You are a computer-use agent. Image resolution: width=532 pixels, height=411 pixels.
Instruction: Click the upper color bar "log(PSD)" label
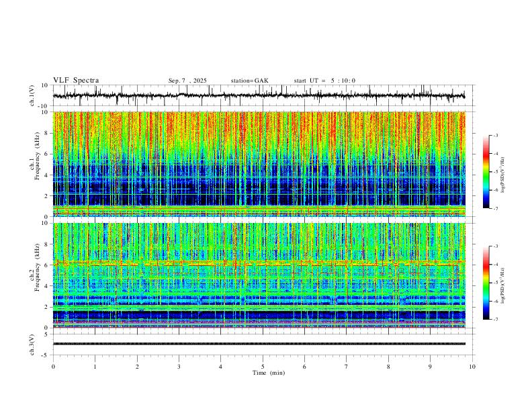503,175
